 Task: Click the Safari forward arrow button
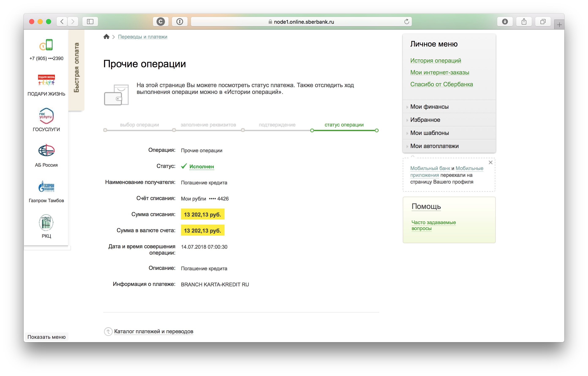pos(73,22)
